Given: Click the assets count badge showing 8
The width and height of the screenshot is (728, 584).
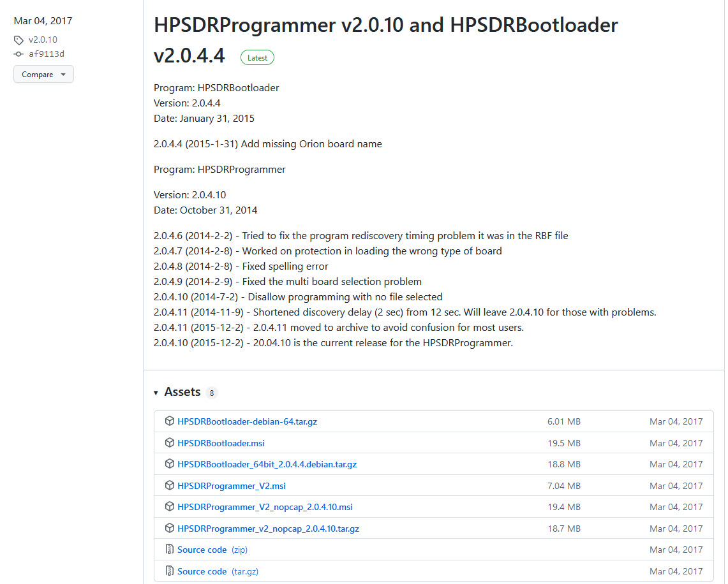Looking at the screenshot, I should tap(211, 393).
